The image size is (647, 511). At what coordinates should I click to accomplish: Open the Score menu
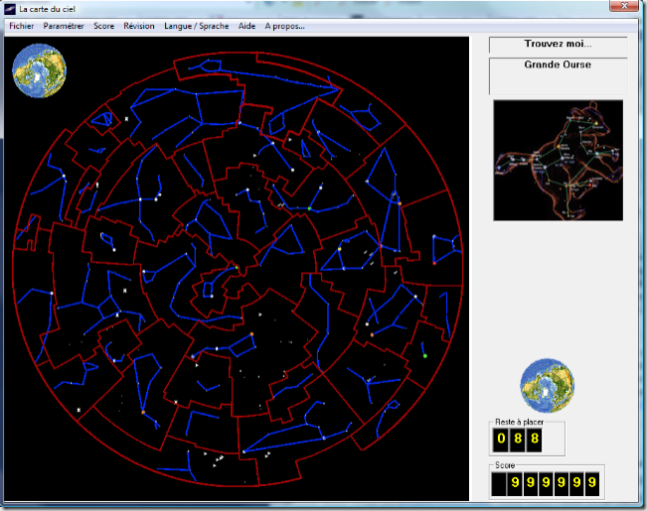pos(104,26)
